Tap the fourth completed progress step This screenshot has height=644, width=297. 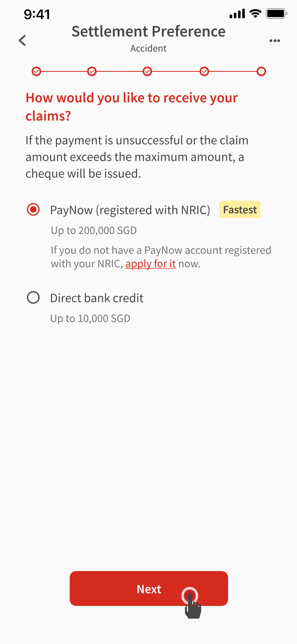pyautogui.click(x=204, y=71)
